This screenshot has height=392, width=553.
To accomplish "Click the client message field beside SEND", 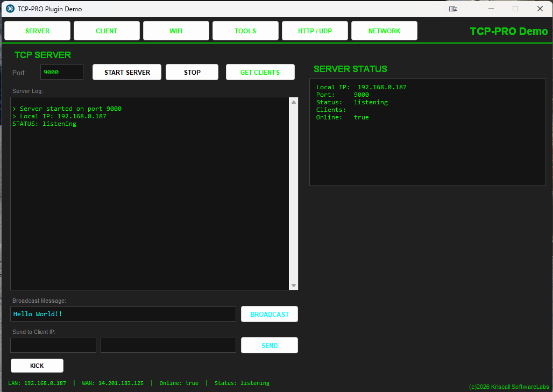I will (x=168, y=345).
